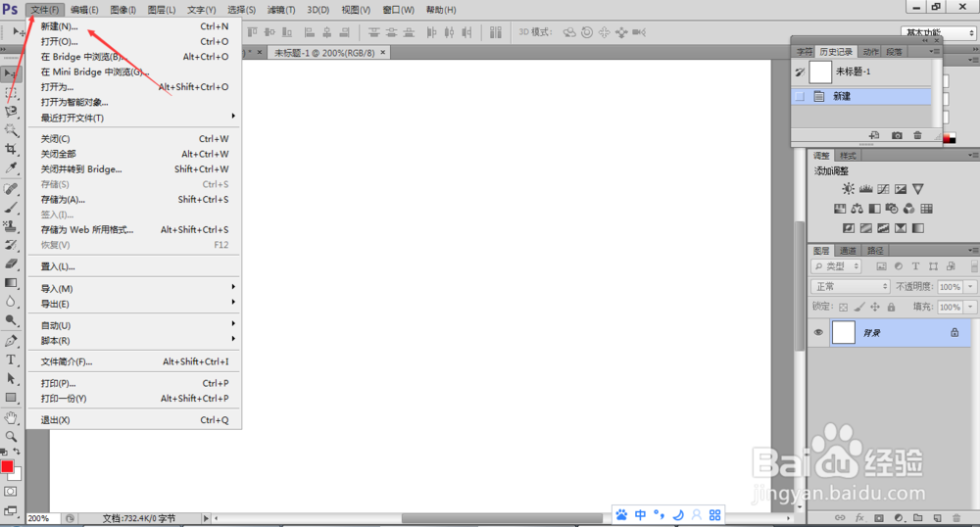Toggle visibility of 背景 layer
The image size is (980, 527).
[x=818, y=332]
